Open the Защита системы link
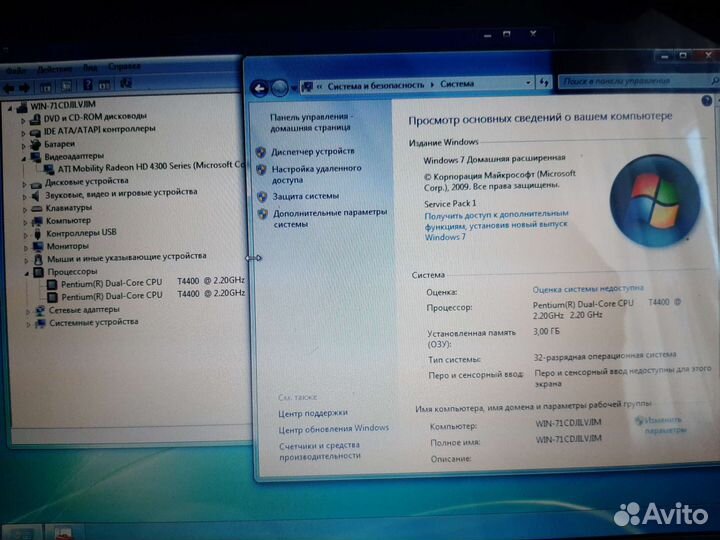Viewport: 720px width, 540px height. tap(306, 196)
